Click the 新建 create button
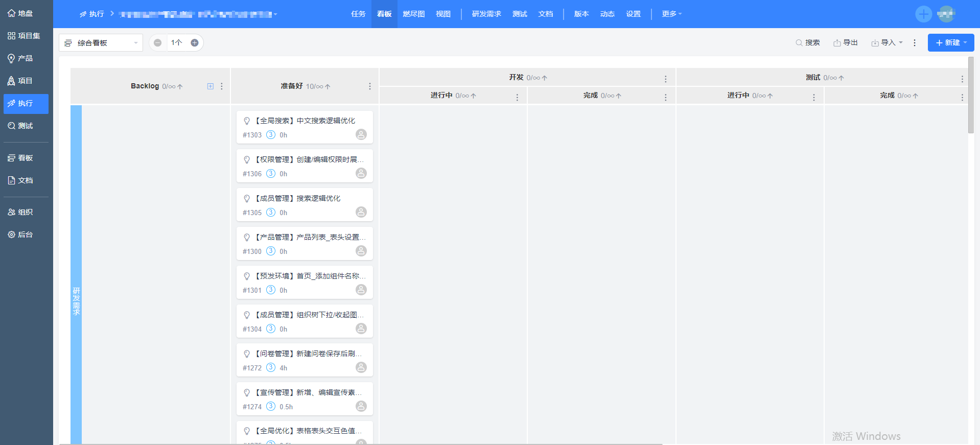This screenshot has height=445, width=980. (x=950, y=43)
